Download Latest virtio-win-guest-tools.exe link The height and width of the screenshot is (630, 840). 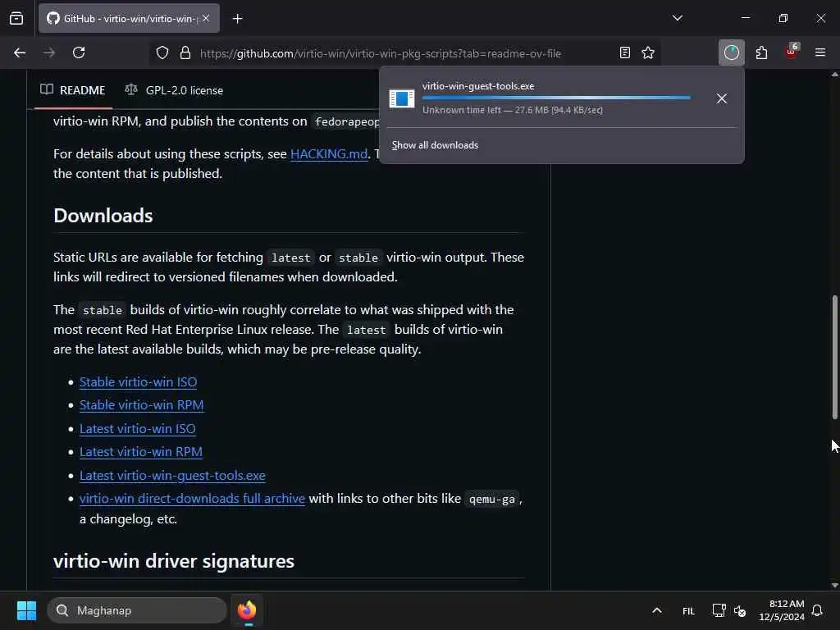(x=172, y=476)
